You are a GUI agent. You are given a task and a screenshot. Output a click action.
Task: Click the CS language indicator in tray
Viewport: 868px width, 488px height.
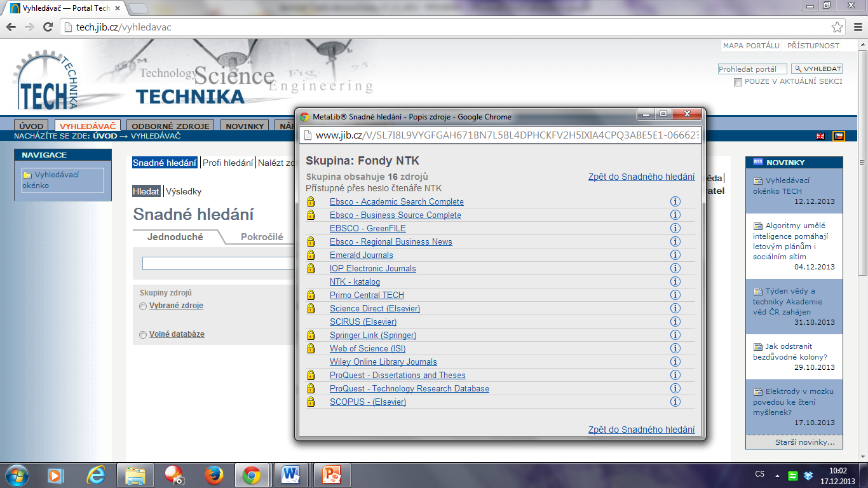tap(760, 475)
